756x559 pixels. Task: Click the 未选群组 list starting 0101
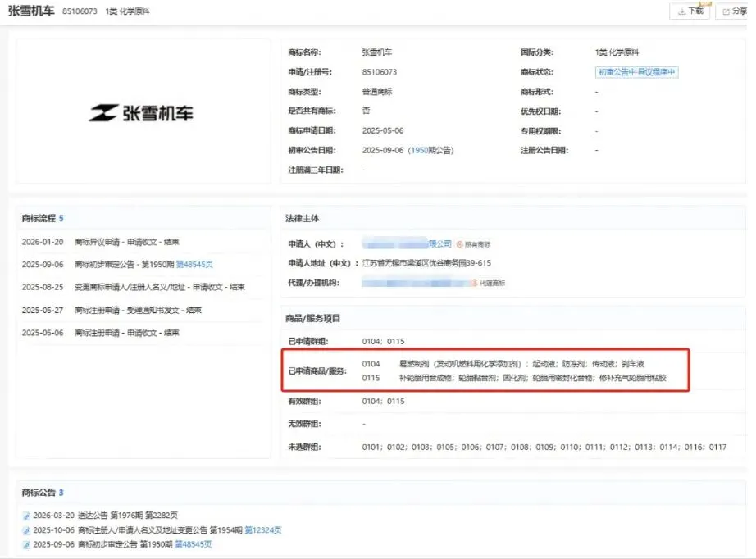coord(544,448)
